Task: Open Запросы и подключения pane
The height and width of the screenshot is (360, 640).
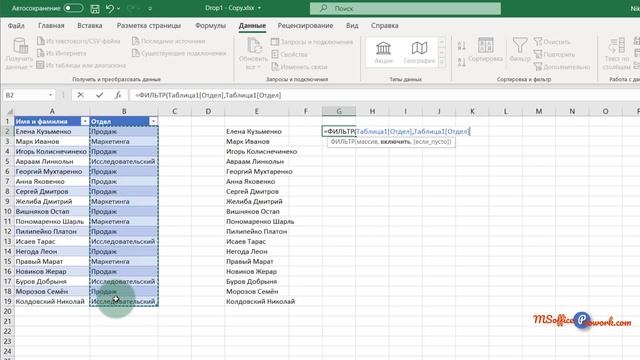Action: (x=312, y=42)
